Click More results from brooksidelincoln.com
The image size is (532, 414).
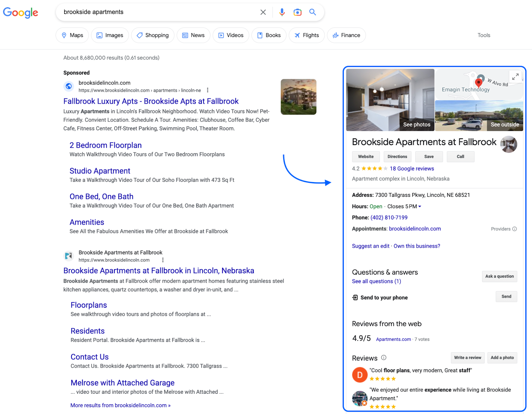(120, 405)
